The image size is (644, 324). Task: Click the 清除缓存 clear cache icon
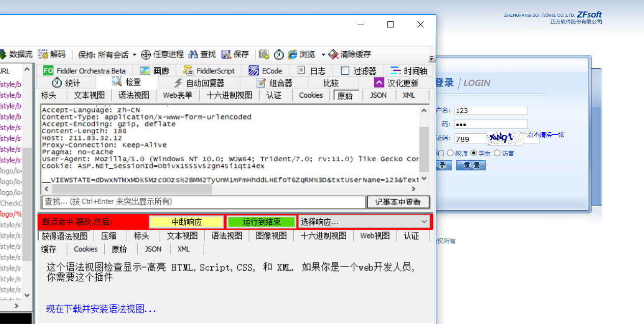point(333,54)
